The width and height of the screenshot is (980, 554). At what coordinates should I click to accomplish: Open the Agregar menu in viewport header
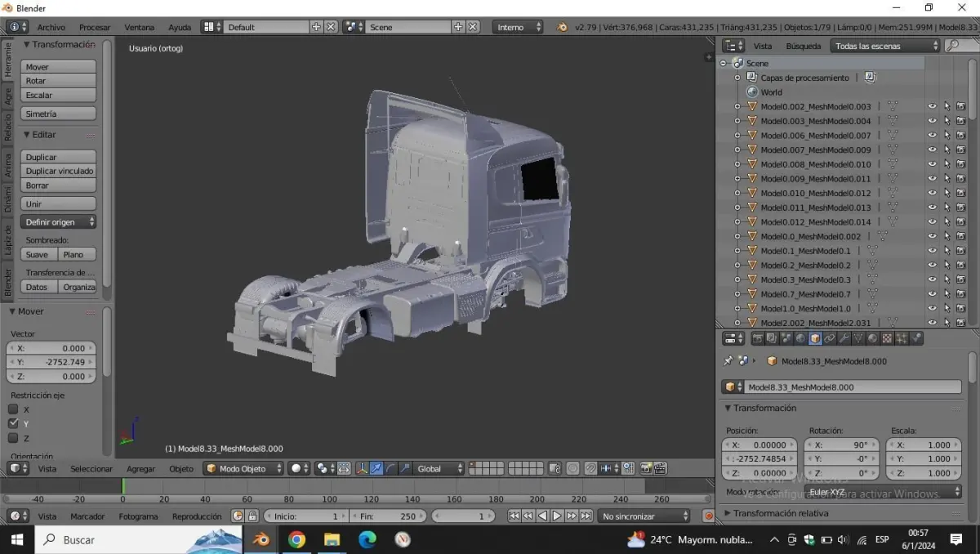click(140, 469)
